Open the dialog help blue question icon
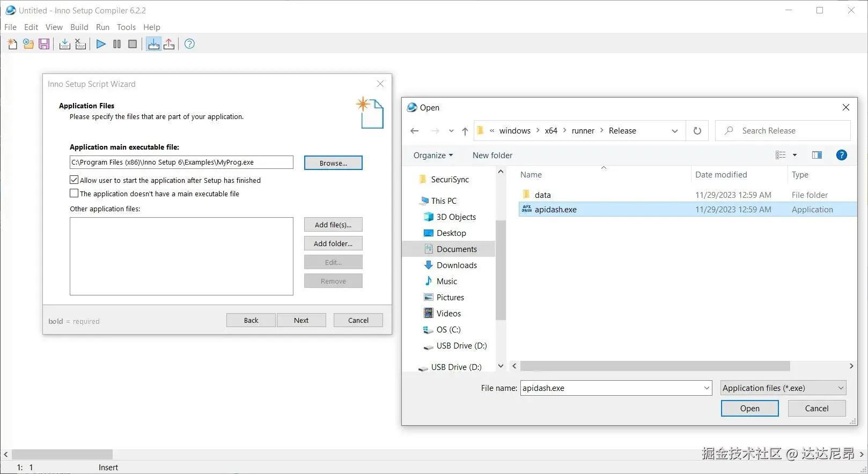The width and height of the screenshot is (868, 474). (842, 155)
